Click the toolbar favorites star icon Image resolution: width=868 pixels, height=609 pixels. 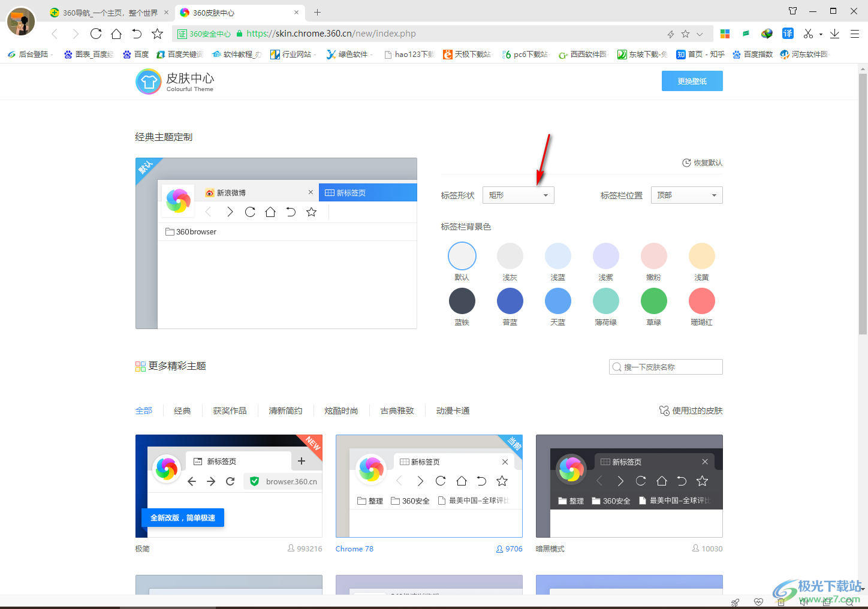tap(157, 34)
